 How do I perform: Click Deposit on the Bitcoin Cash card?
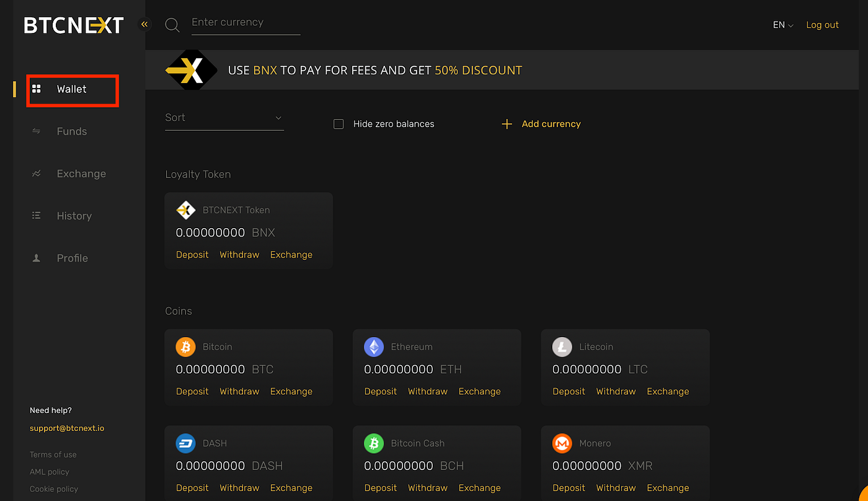[x=381, y=488]
